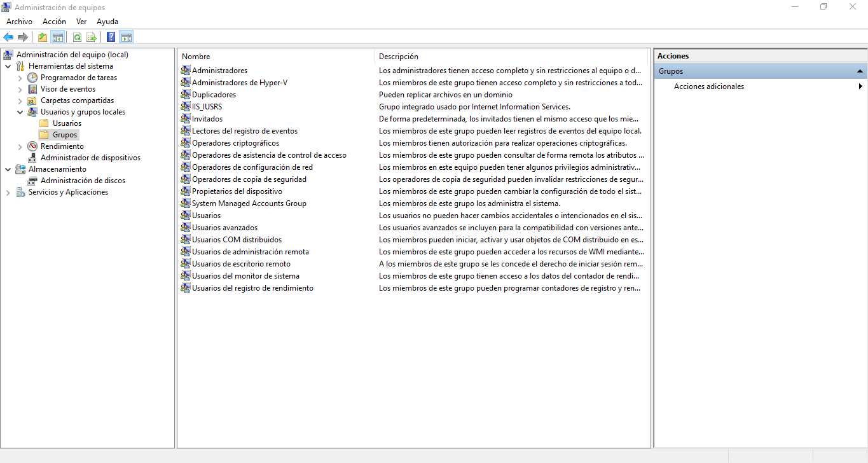The width and height of the screenshot is (868, 463).
Task: Select the Usuarios folder in tree
Action: pos(67,123)
